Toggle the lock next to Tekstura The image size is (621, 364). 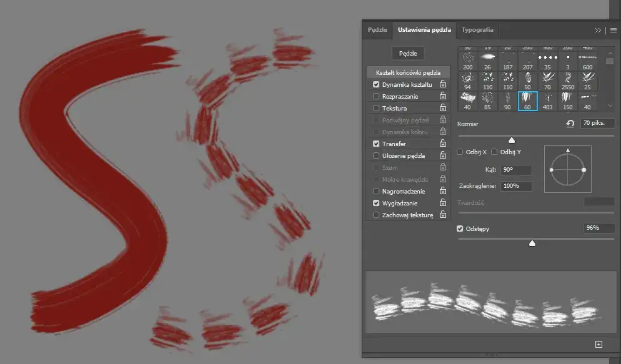click(x=442, y=108)
